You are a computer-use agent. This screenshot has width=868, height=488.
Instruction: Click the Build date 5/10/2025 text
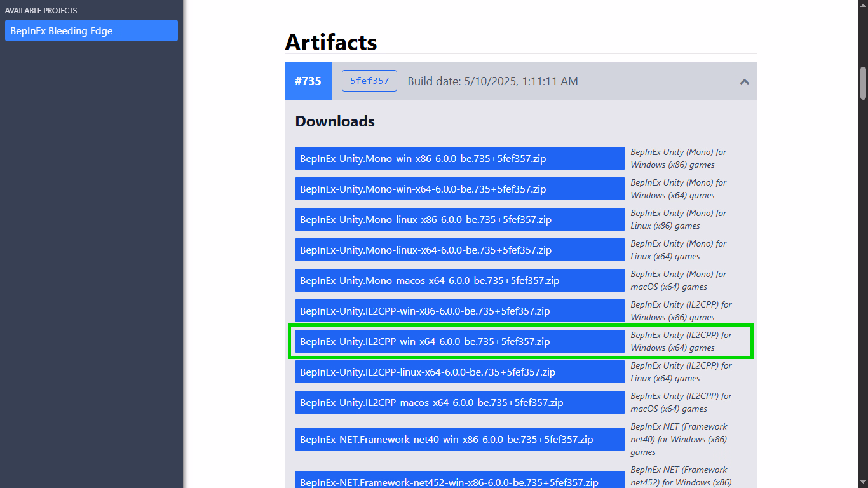(492, 81)
